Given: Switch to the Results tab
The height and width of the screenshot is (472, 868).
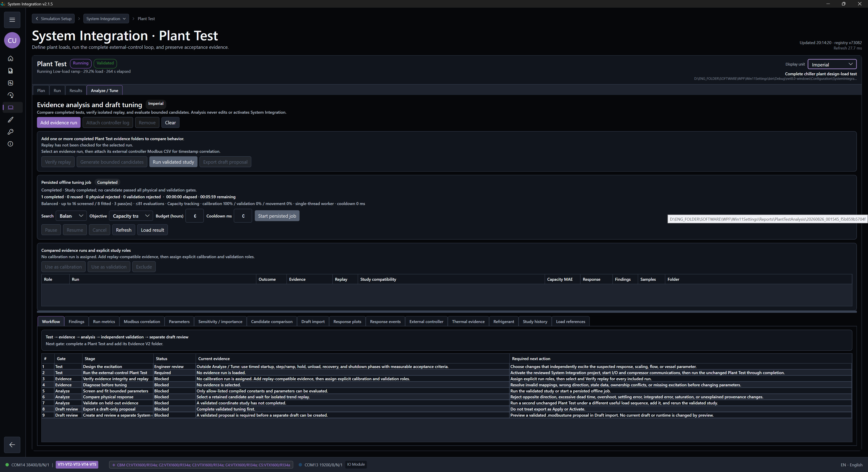Looking at the screenshot, I should (76, 91).
